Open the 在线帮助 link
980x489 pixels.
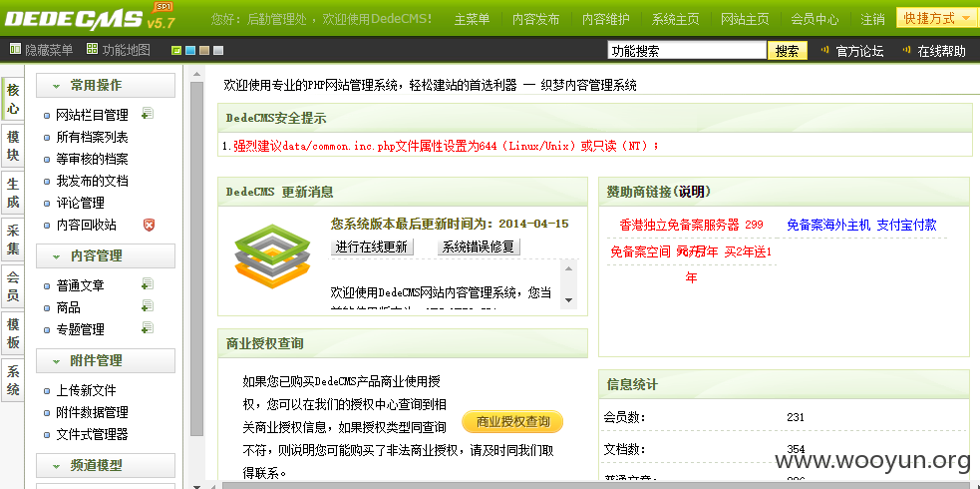tap(942, 51)
